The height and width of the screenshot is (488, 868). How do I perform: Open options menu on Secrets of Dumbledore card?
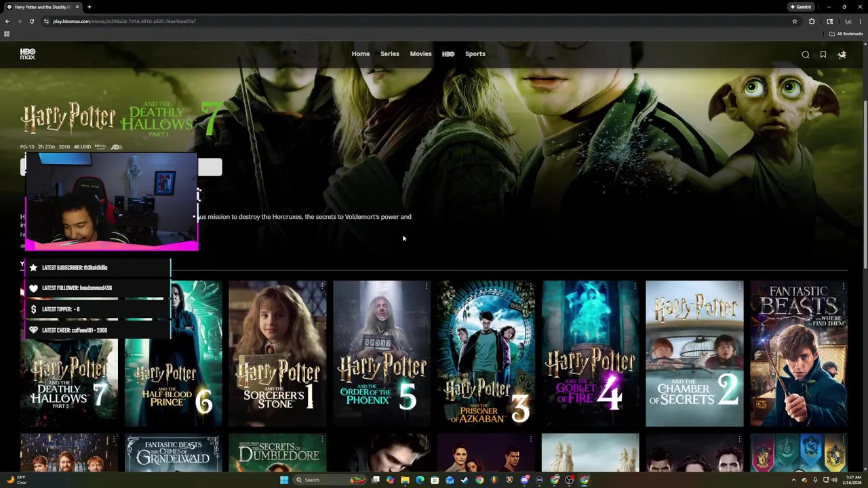click(322, 440)
